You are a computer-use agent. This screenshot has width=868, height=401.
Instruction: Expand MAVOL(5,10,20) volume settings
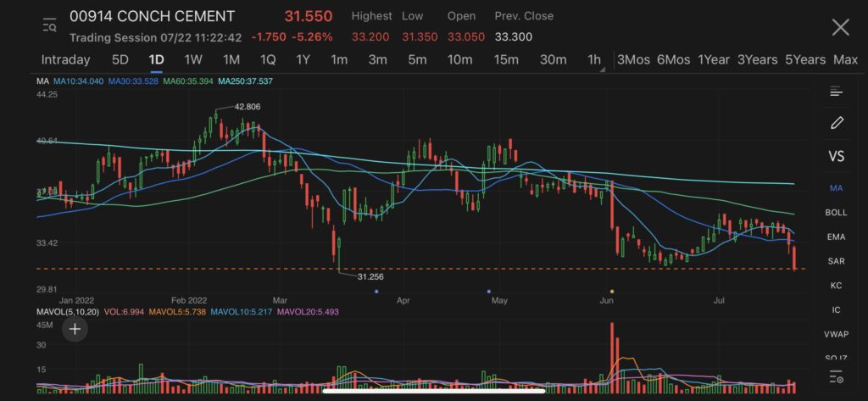click(68, 312)
